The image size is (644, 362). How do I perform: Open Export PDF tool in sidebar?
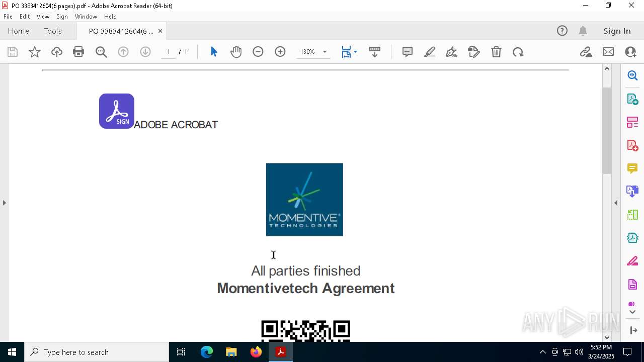(632, 99)
